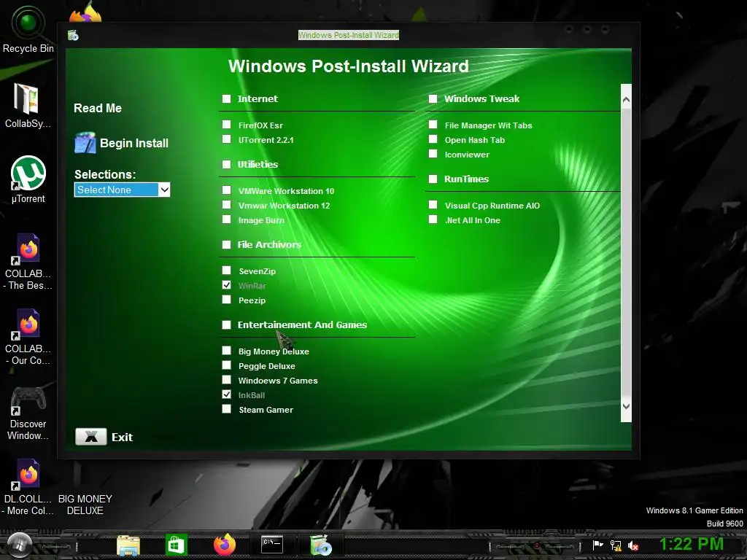Click the scrollbar up arrow
The height and width of the screenshot is (560, 747).
[626, 99]
